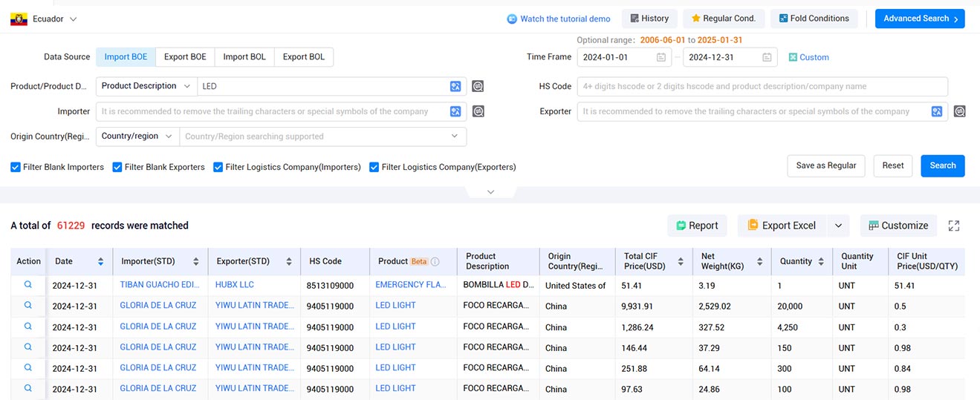Screen dimensions: 980x400
Task: Click the HS Code input field
Action: (x=762, y=87)
